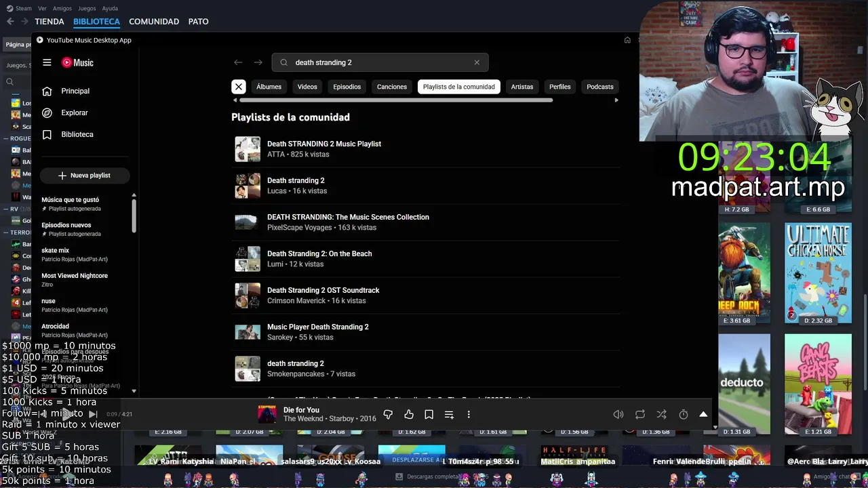Go back with the left arrow by search
868x488 pixels.
[x=238, y=62]
